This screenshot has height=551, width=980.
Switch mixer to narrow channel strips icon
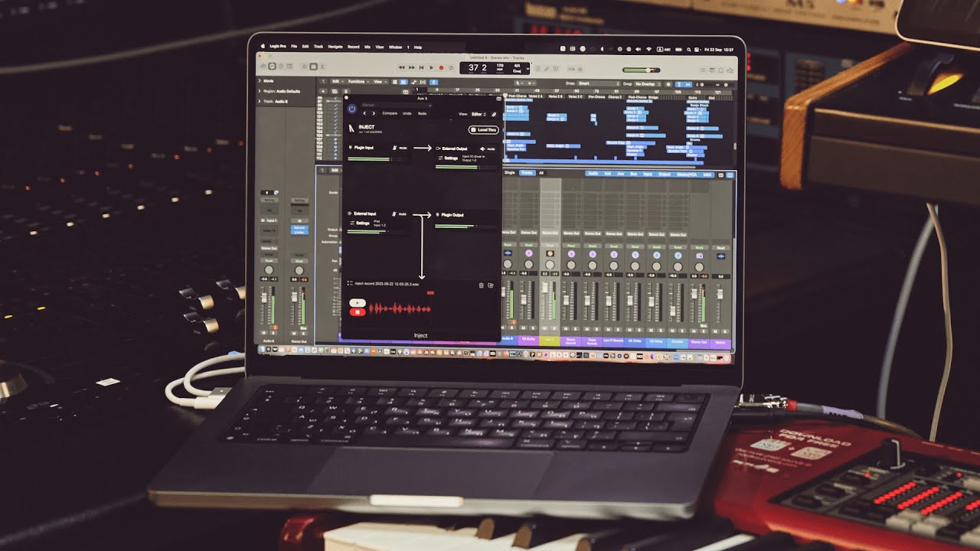pyautogui.click(x=721, y=175)
